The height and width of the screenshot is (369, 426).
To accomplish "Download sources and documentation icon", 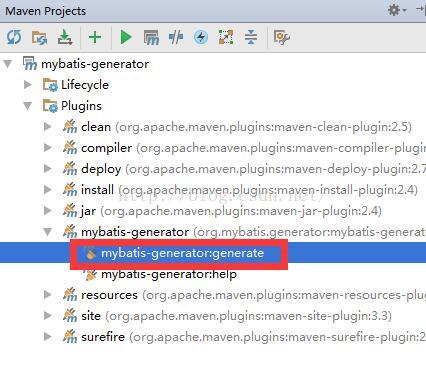I will click(x=65, y=37).
